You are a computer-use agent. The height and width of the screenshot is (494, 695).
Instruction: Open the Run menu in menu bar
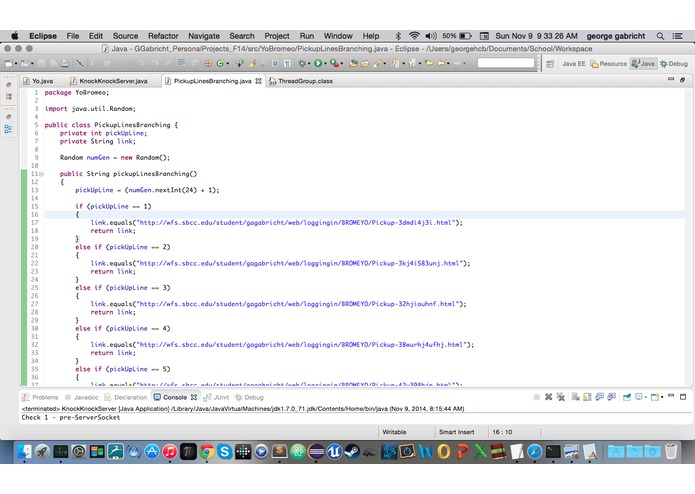coord(306,36)
